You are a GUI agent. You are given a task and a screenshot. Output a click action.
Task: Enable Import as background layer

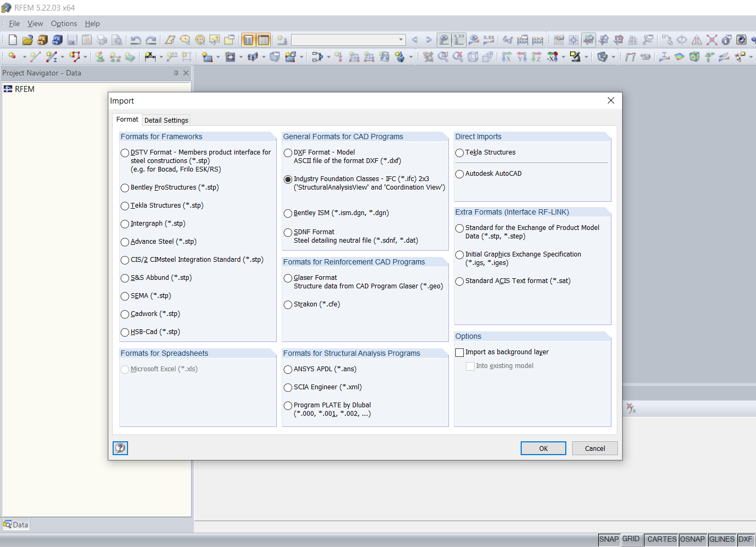[459, 352]
